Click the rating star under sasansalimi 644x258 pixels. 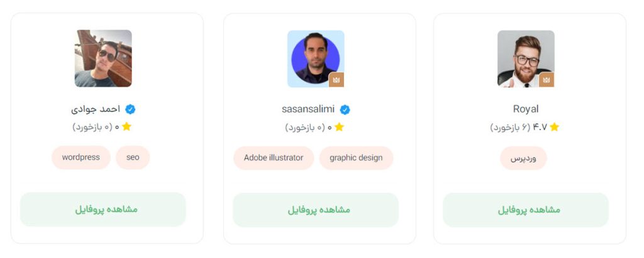[x=339, y=127]
